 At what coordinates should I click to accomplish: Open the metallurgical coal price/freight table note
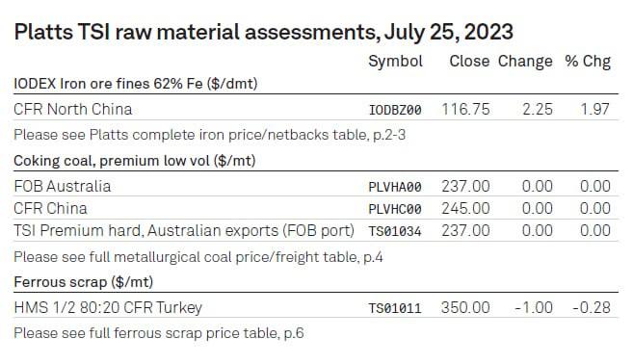pyautogui.click(x=198, y=257)
